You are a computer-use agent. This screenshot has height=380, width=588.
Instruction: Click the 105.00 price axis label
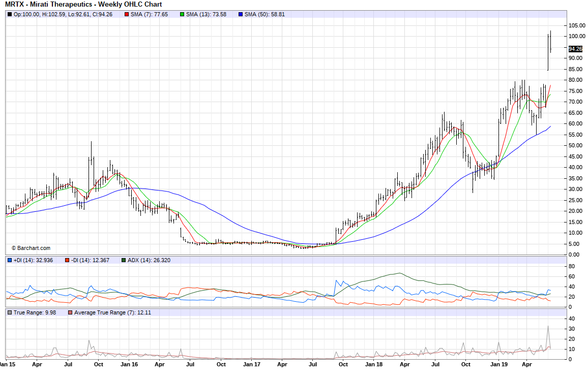[577, 25]
